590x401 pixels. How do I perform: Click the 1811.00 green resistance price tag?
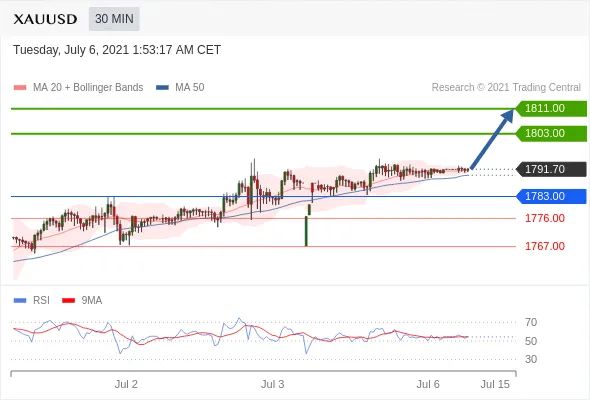[x=550, y=108]
